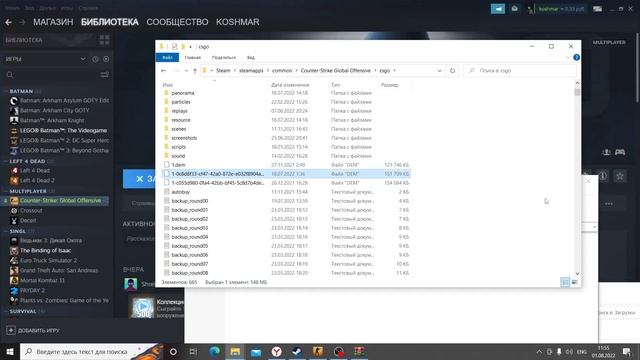Open Microsoft Edge from taskbar
640x360 pixels.
coord(214,351)
